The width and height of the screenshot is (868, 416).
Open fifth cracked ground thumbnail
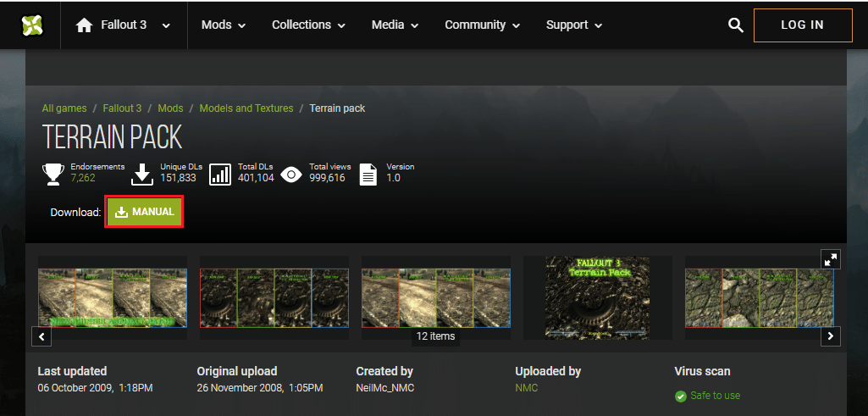tap(760, 297)
